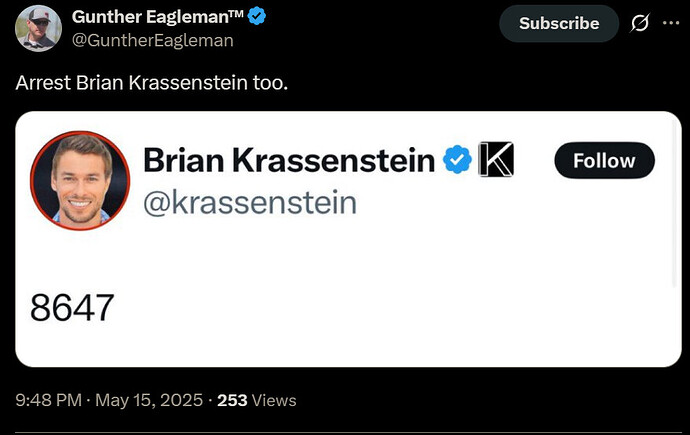The width and height of the screenshot is (690, 435).
Task: Click the 8647 text in the embedded post
Action: 72,307
